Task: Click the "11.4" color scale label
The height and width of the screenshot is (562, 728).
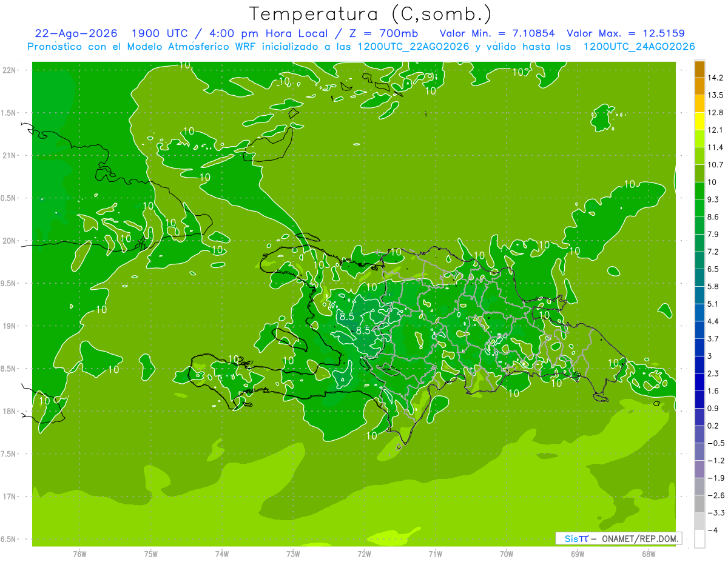Action: click(715, 147)
